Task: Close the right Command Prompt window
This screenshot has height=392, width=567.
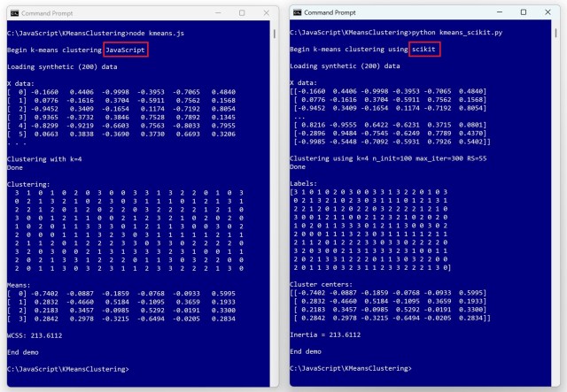Action: click(552, 13)
